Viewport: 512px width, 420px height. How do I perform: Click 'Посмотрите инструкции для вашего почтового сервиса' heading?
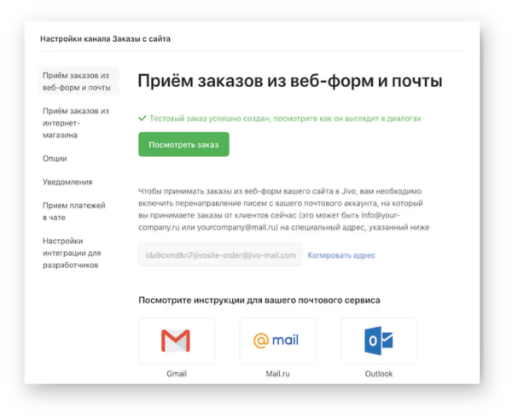259,300
